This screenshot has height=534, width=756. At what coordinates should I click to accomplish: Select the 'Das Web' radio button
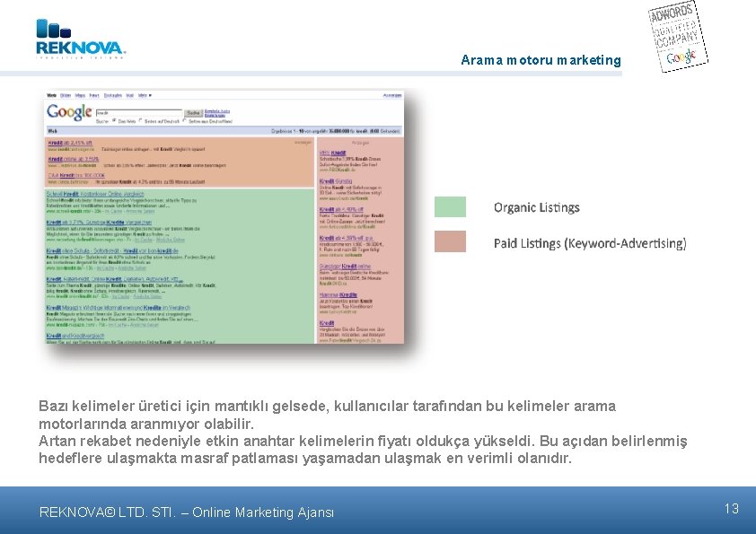[x=115, y=121]
